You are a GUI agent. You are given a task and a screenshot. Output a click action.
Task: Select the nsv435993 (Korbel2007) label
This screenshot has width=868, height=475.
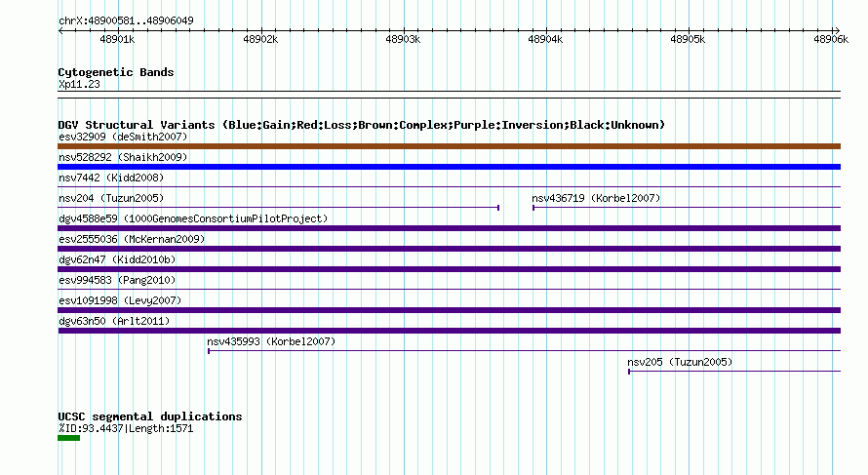(271, 341)
